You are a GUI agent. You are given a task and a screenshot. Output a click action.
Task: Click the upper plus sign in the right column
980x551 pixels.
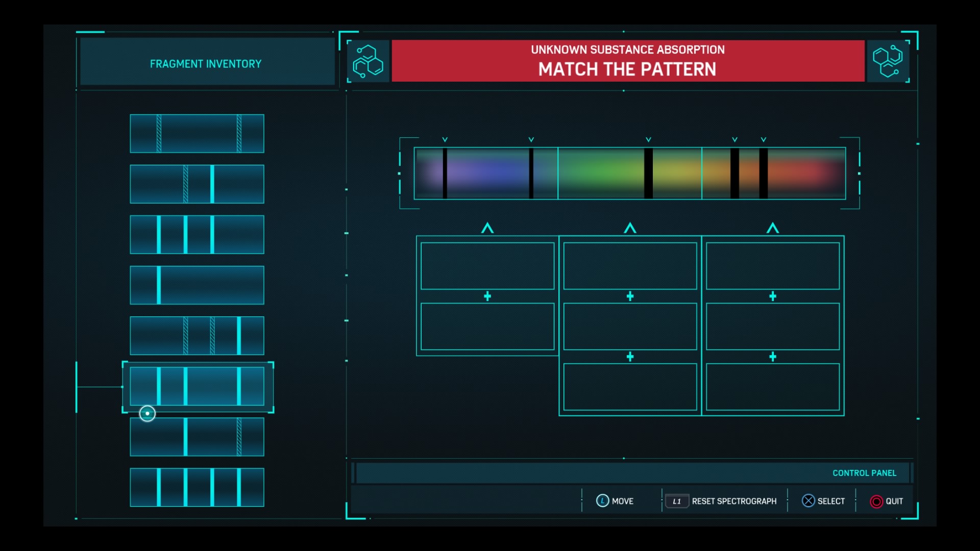pos(773,296)
